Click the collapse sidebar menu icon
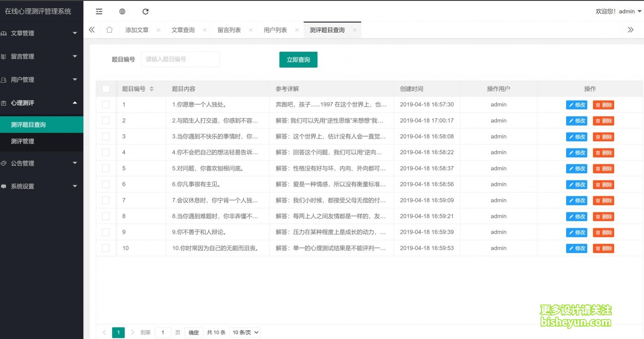 click(x=99, y=11)
